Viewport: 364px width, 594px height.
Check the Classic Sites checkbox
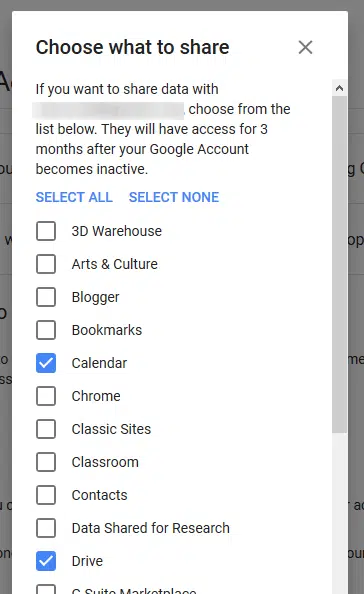click(46, 429)
